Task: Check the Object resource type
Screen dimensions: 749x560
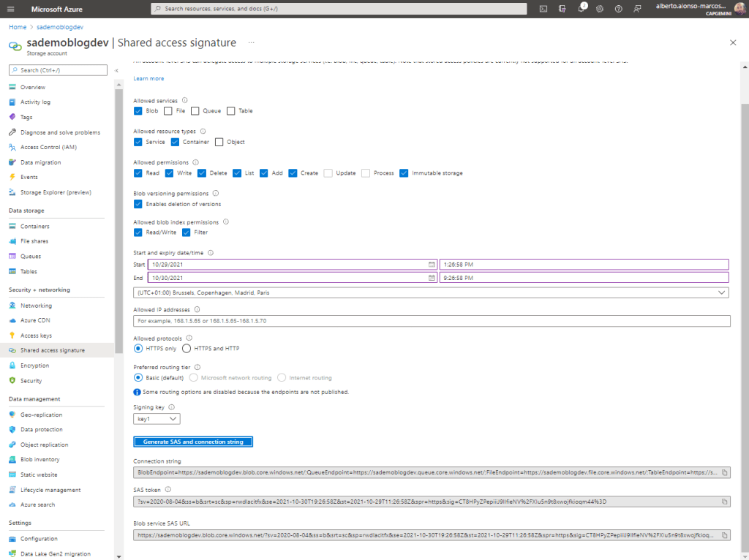Action: 219,142
